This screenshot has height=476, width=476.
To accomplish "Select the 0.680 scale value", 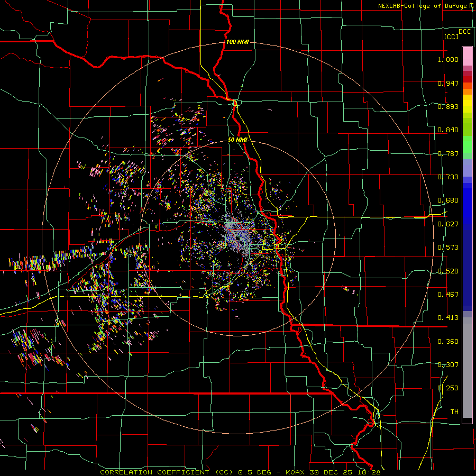I will [448, 200].
